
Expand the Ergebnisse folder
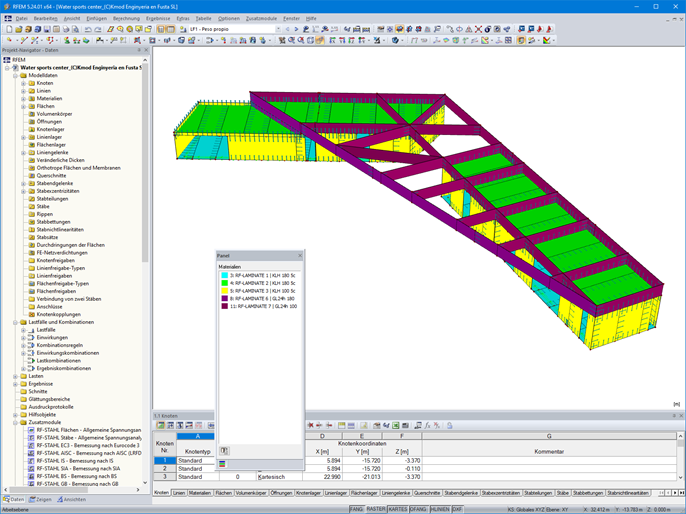[15, 384]
